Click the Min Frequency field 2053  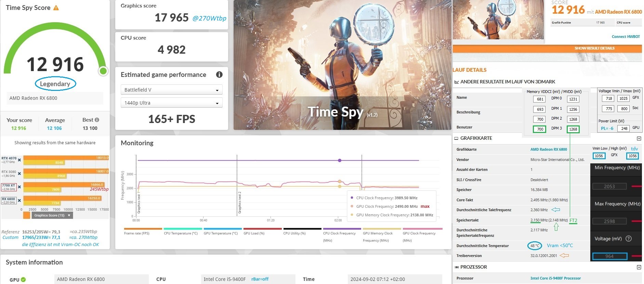[609, 186]
